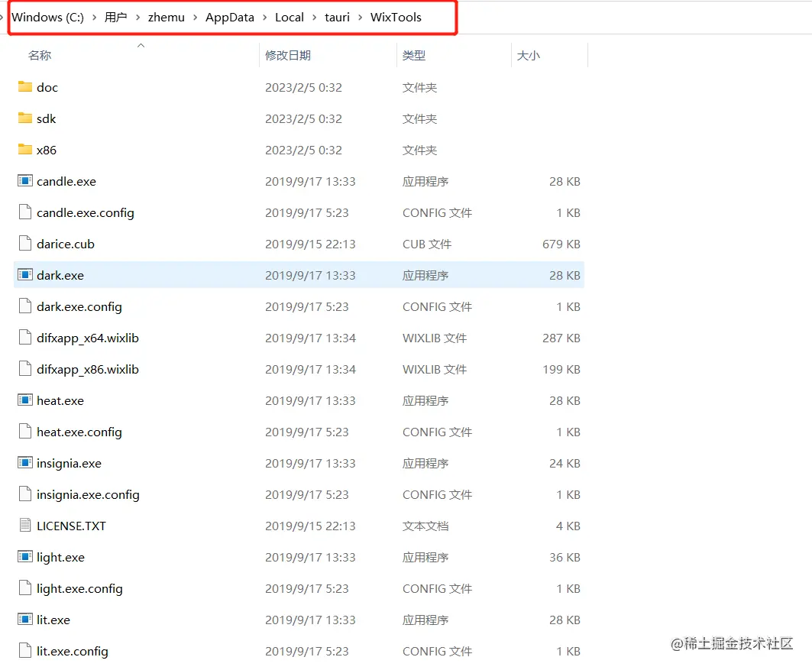
Task: Sort by 大小 column header
Action: coord(528,56)
